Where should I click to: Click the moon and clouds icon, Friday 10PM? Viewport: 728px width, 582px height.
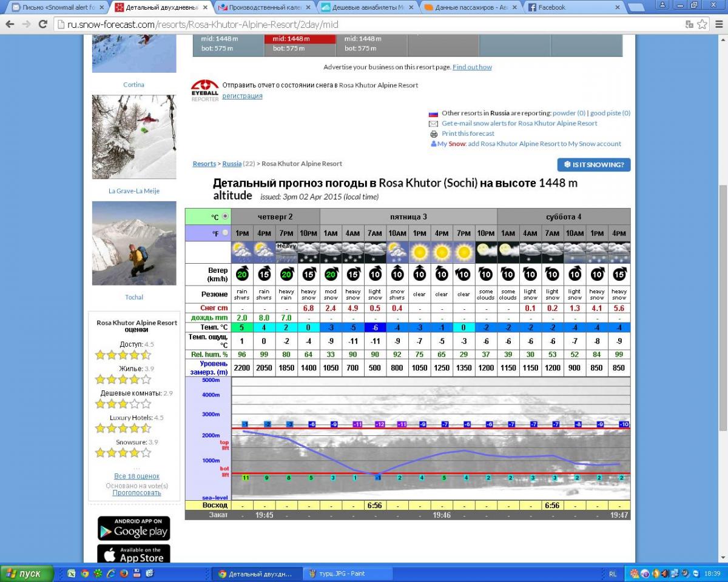[x=486, y=252]
